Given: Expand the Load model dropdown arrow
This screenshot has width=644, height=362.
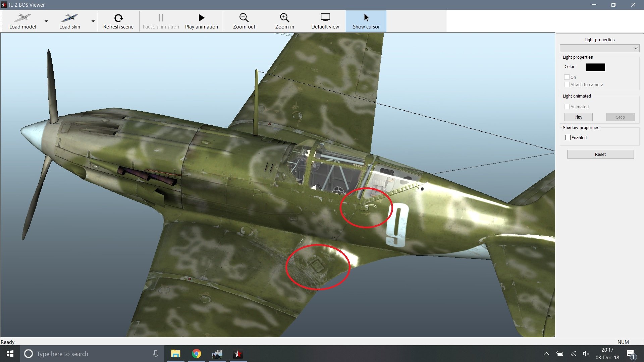Looking at the screenshot, I should (x=46, y=21).
